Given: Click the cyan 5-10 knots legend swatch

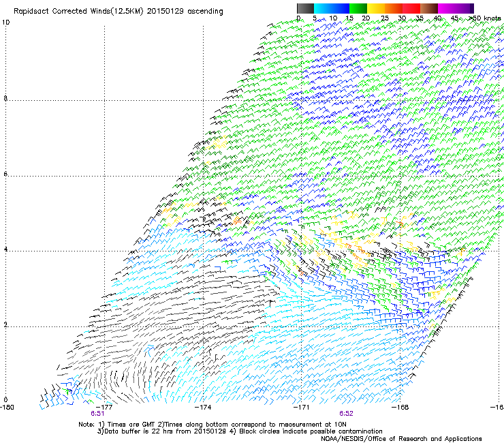Looking at the screenshot, I should (x=322, y=8).
